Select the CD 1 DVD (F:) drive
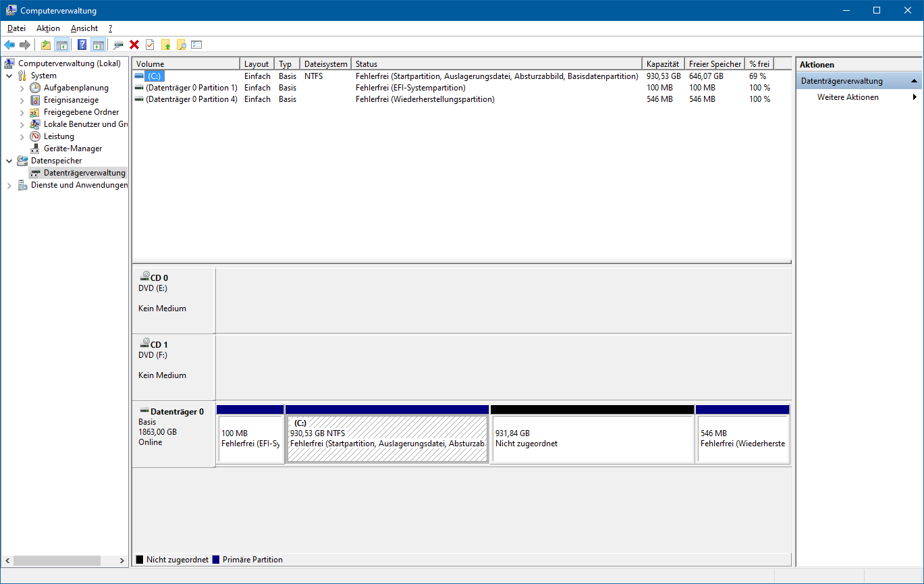This screenshot has width=924, height=584. pos(173,367)
